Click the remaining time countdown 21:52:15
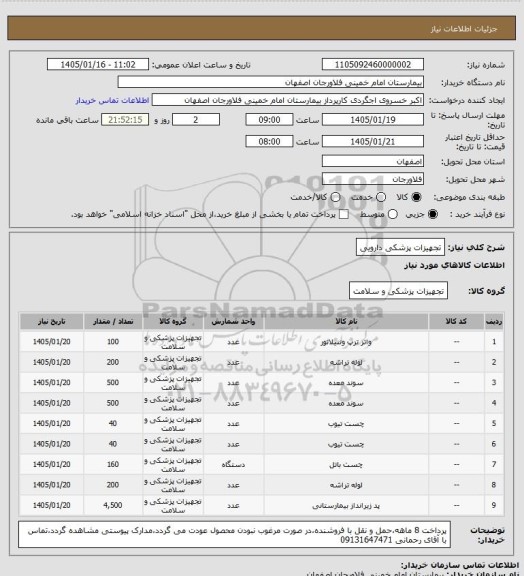524x576 pixels. pyautogui.click(x=125, y=120)
